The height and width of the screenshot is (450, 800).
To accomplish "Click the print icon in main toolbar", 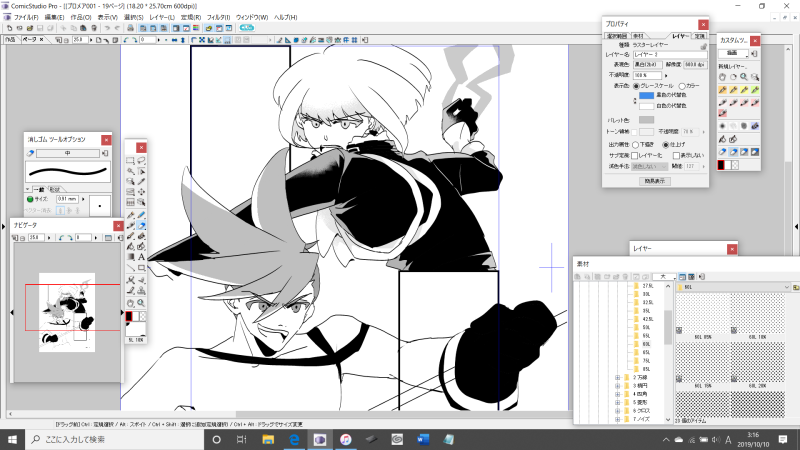I will 130,28.
